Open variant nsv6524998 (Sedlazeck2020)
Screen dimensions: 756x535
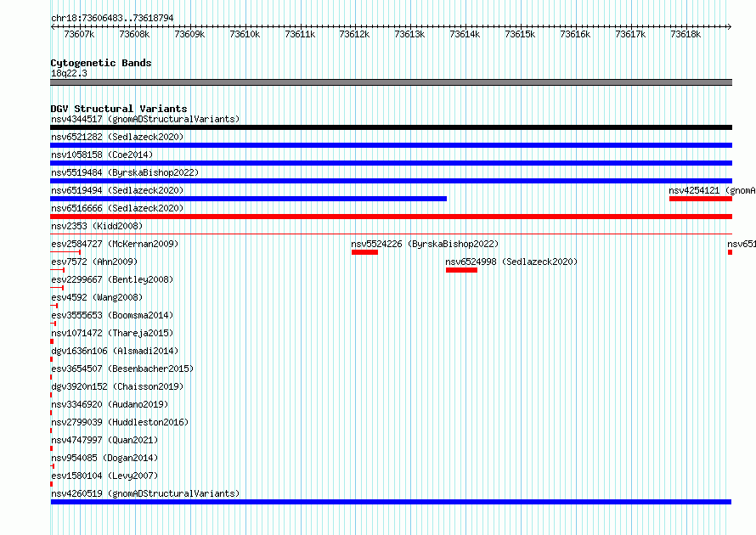511,262
